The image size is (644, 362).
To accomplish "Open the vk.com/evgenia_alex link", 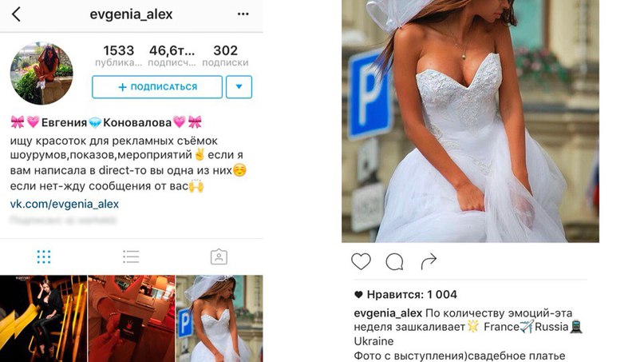I will pos(65,204).
